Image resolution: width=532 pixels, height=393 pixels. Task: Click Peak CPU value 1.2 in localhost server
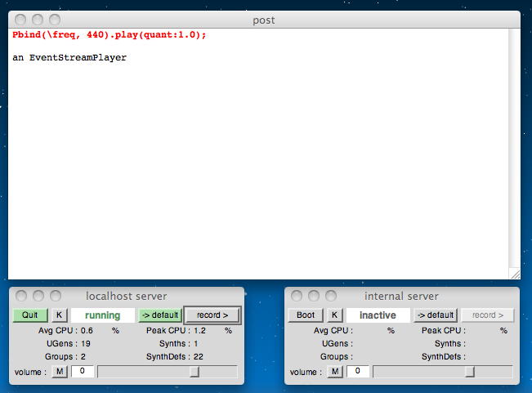[200, 331]
